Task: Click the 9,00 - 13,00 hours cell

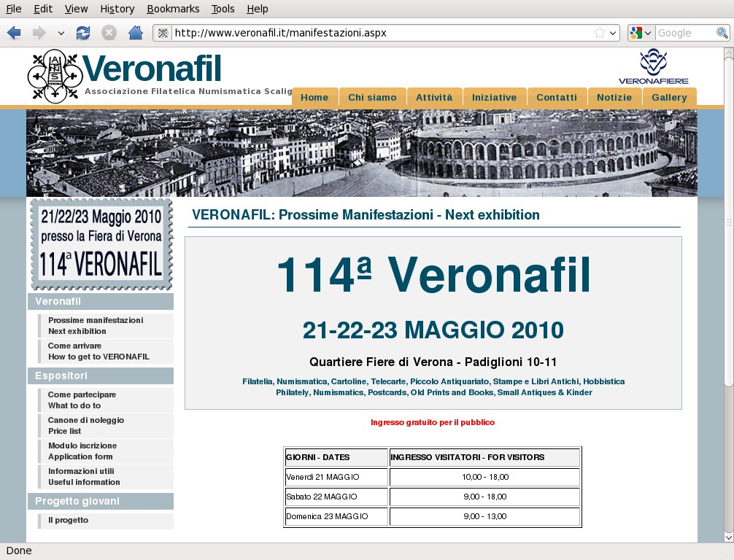Action: tap(485, 516)
